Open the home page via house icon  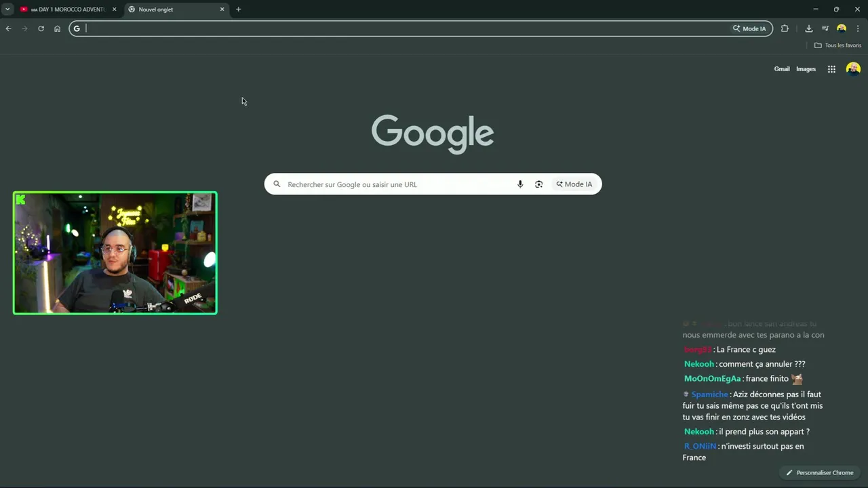pos(57,28)
